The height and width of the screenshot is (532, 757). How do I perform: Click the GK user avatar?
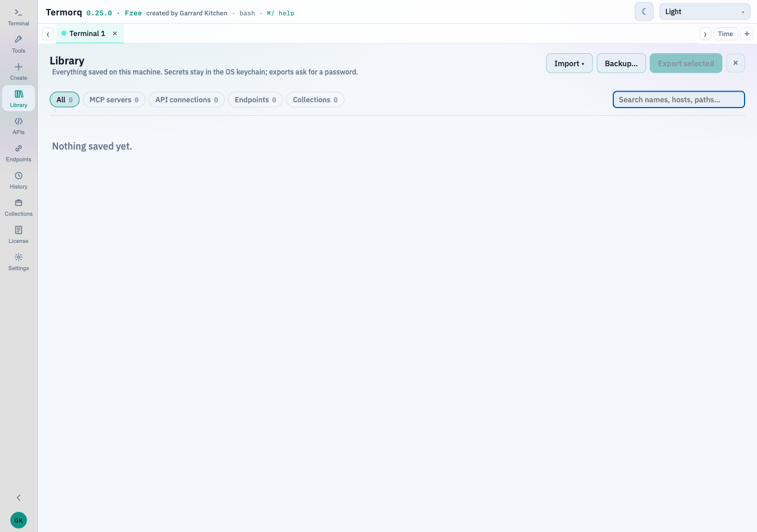tap(18, 520)
